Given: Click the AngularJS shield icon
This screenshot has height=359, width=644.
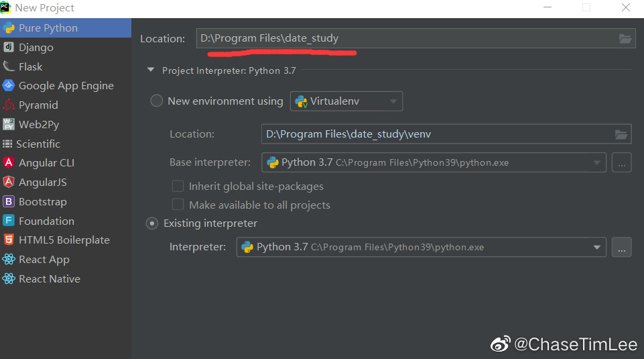Looking at the screenshot, I should point(9,182).
